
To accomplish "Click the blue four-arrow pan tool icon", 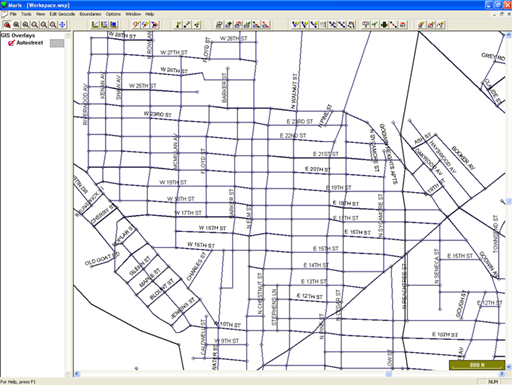I will pos(62,25).
